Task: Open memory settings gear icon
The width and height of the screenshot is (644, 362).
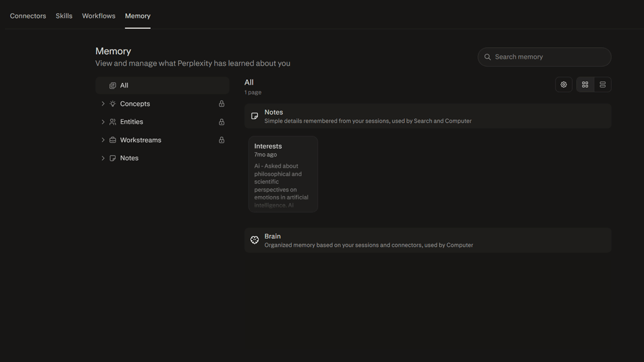Action: [563, 85]
